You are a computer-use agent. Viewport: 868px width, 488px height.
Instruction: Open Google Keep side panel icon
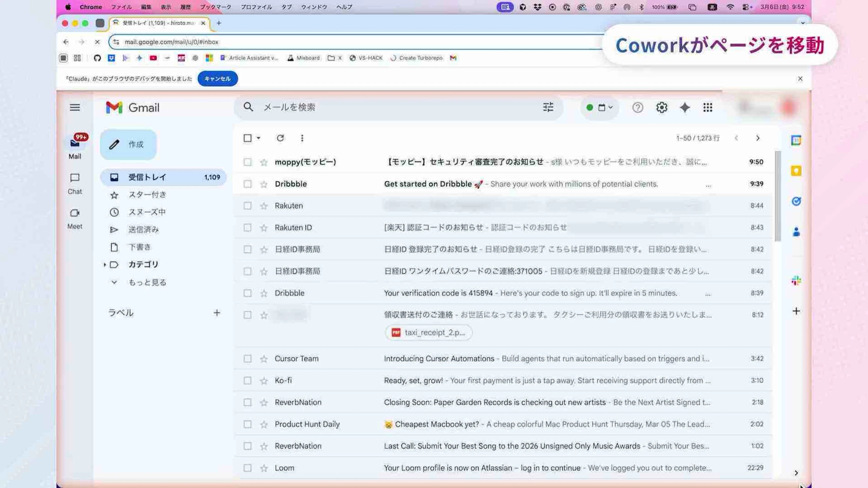point(796,171)
